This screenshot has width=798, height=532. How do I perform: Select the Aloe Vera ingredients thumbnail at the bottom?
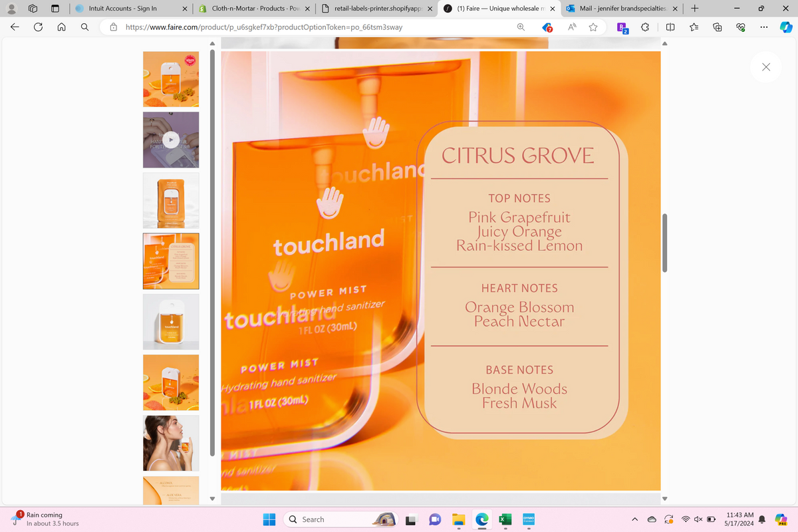tap(171, 490)
